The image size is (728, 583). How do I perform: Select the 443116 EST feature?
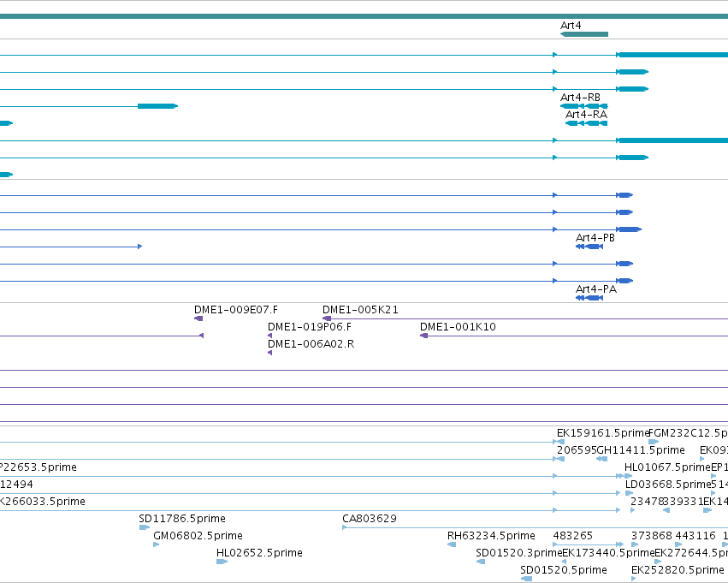tap(678, 544)
